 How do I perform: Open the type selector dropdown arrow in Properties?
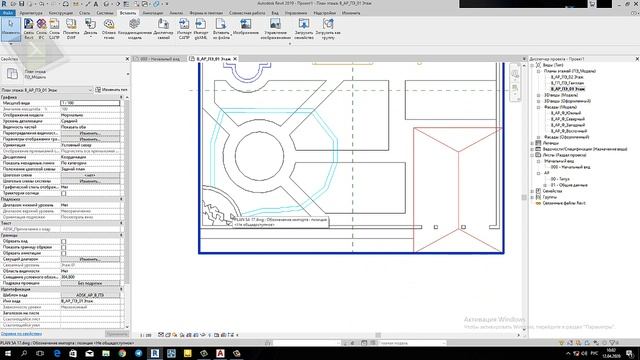click(128, 74)
